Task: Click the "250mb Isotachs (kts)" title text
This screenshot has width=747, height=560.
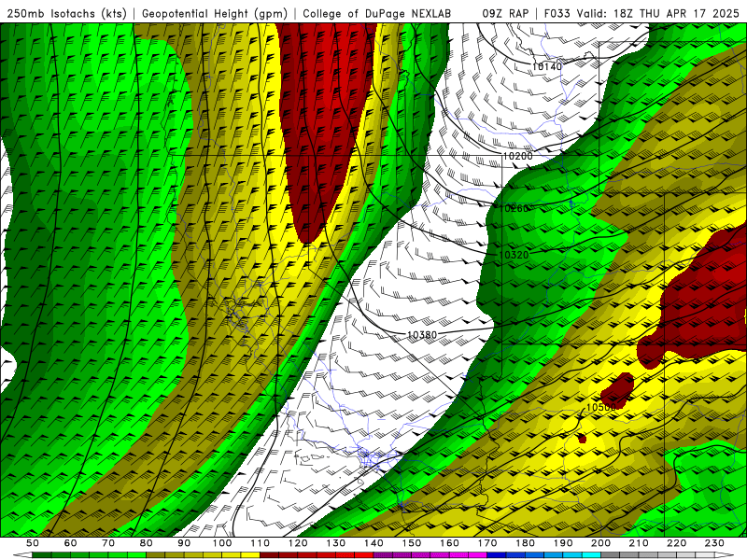Action: click(66, 13)
